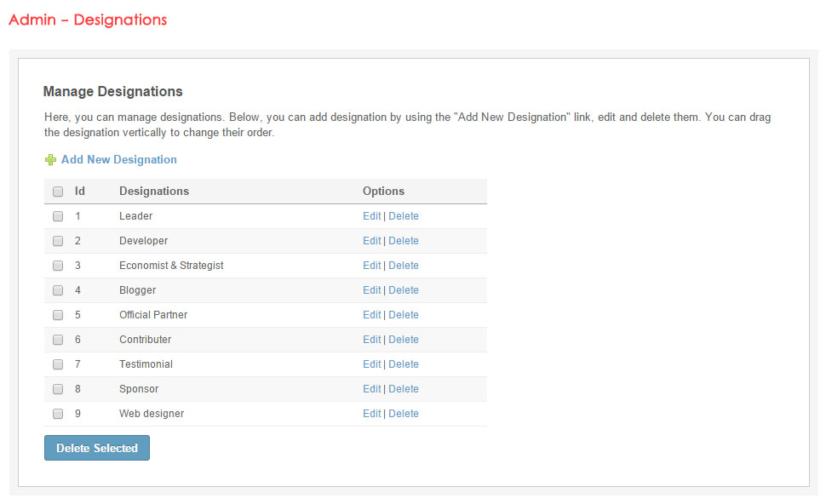Screen dimensions: 826x504
Task: Delete the Contributer designation
Action: pos(404,340)
